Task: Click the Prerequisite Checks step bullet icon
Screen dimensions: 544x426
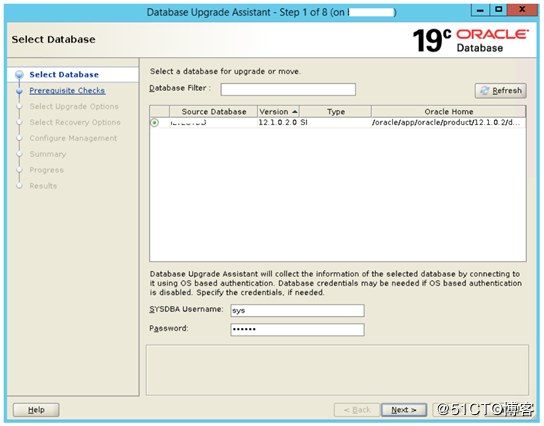Action: (x=19, y=91)
